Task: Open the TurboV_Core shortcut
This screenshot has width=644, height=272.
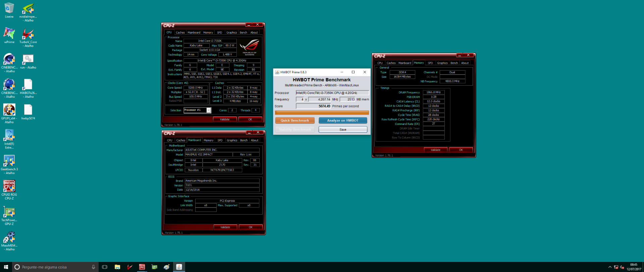Action: point(28,38)
